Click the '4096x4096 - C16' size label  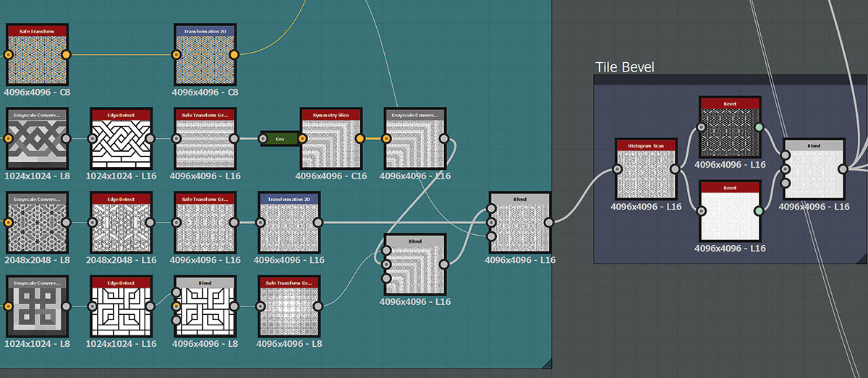click(331, 176)
